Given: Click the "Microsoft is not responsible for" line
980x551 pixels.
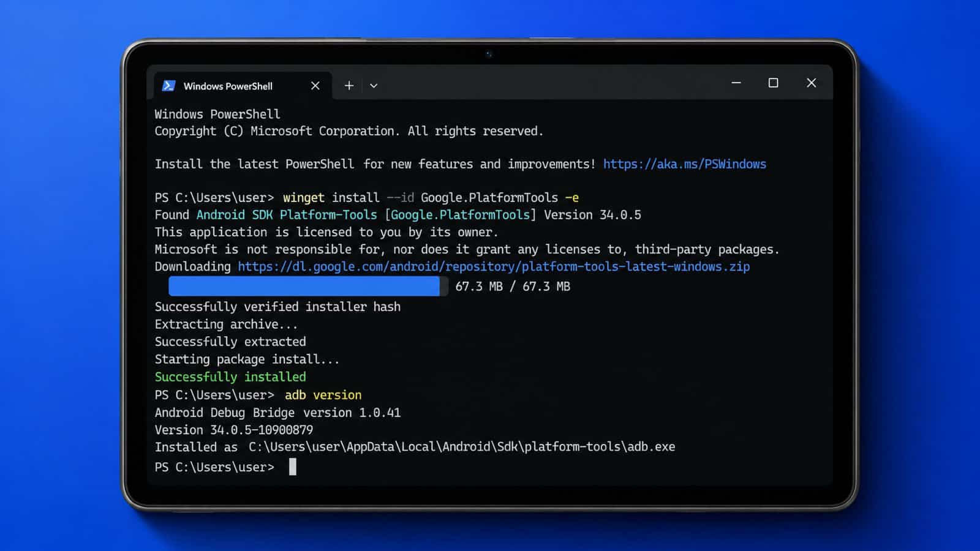Looking at the screenshot, I should pos(467,249).
